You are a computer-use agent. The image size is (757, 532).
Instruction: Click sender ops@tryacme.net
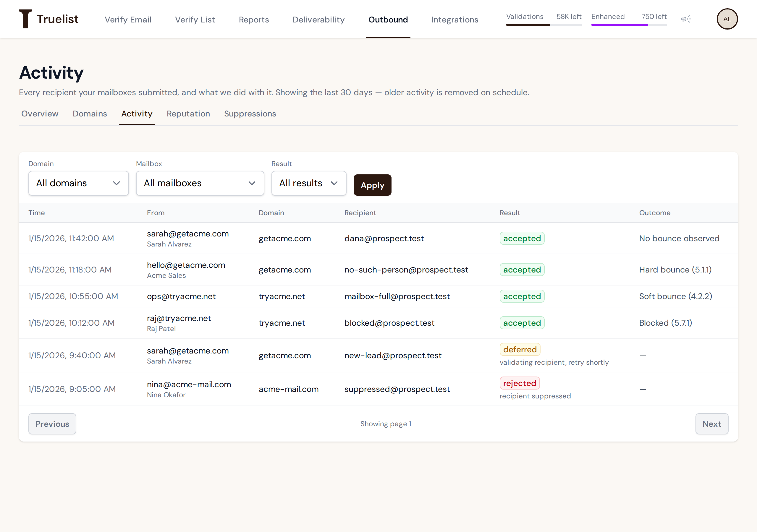click(x=181, y=296)
